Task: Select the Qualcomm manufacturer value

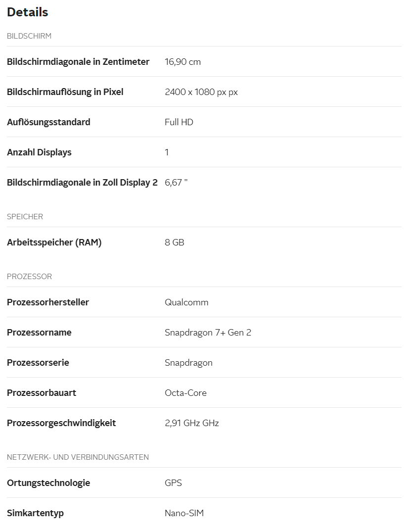Action: coord(186,302)
